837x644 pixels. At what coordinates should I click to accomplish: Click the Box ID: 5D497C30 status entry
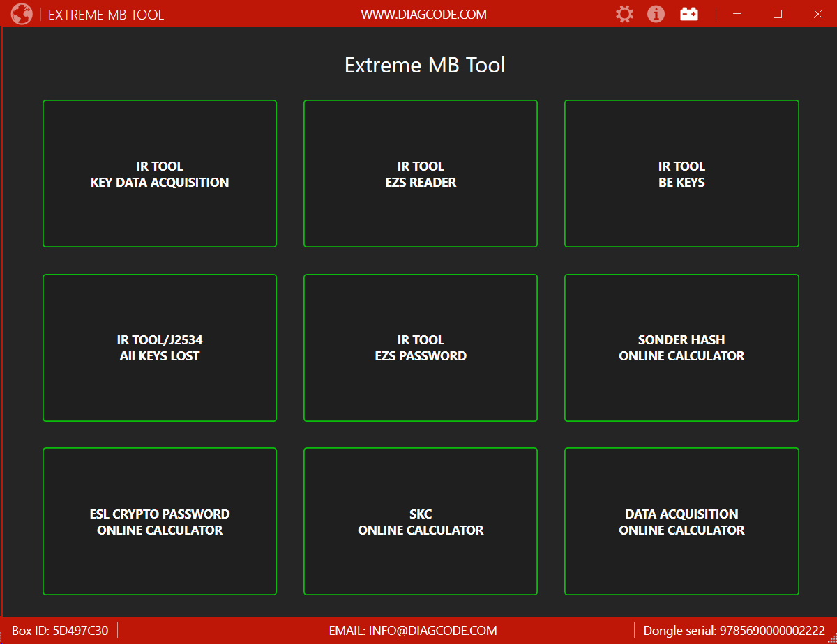point(60,631)
